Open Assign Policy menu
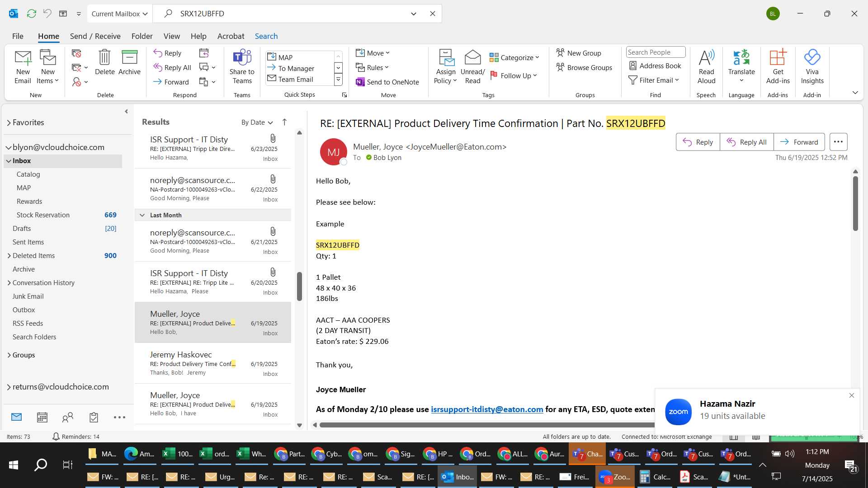Screen dimensions: 868x488 coord(446,67)
